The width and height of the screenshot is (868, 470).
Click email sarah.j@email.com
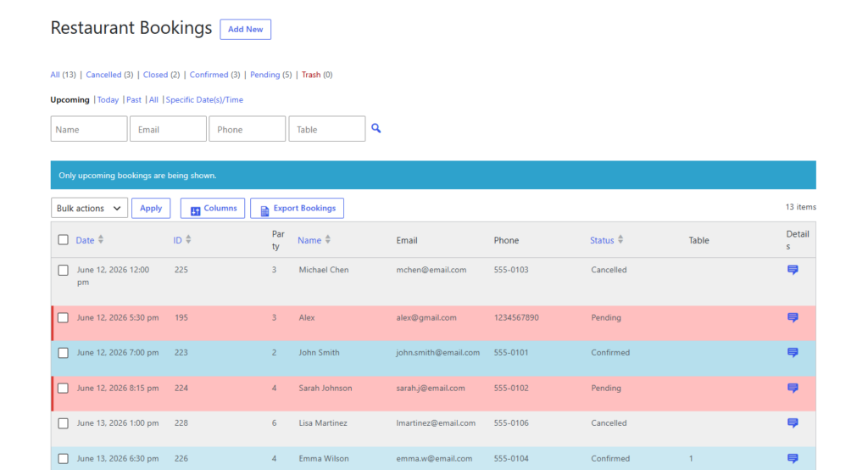(431, 388)
